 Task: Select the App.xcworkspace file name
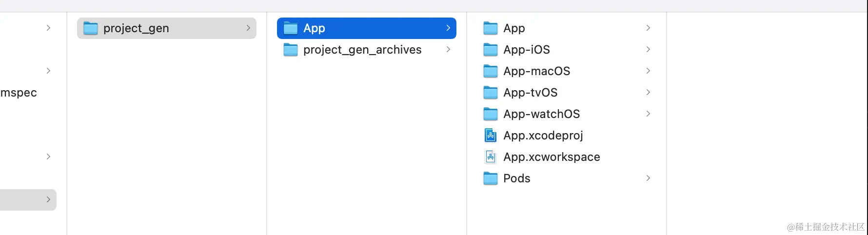[x=552, y=157]
